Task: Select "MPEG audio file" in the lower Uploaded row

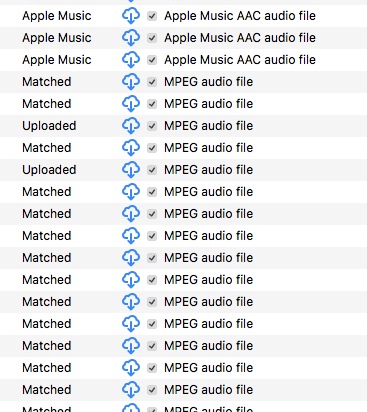Action: [x=209, y=170]
